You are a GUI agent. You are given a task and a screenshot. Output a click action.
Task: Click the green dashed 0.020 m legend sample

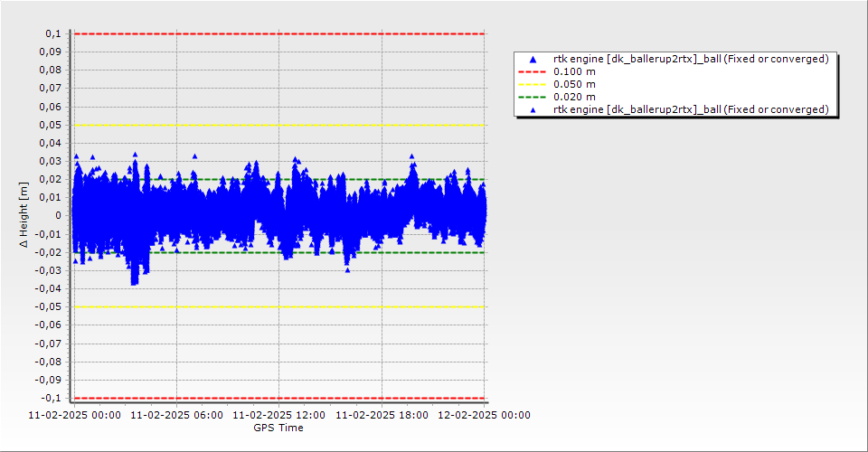pos(533,98)
